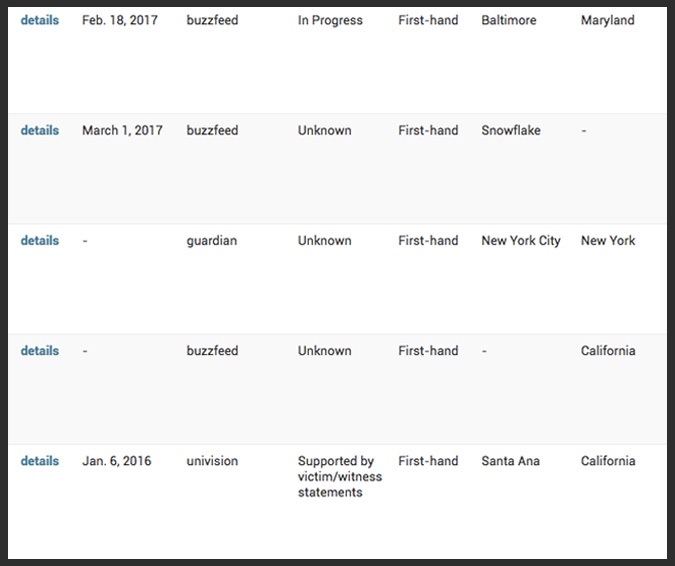The width and height of the screenshot is (675, 566).
Task: Click the Santa Ana city cell
Action: [513, 461]
